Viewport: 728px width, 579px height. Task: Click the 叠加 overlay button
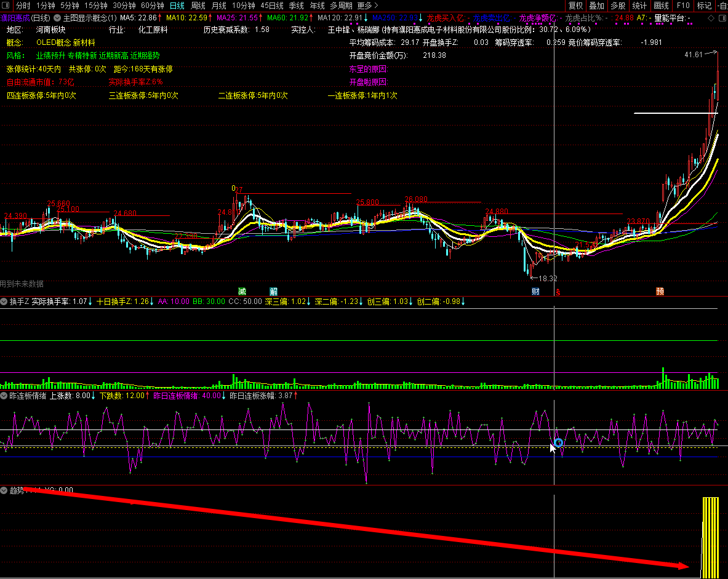[x=596, y=6]
